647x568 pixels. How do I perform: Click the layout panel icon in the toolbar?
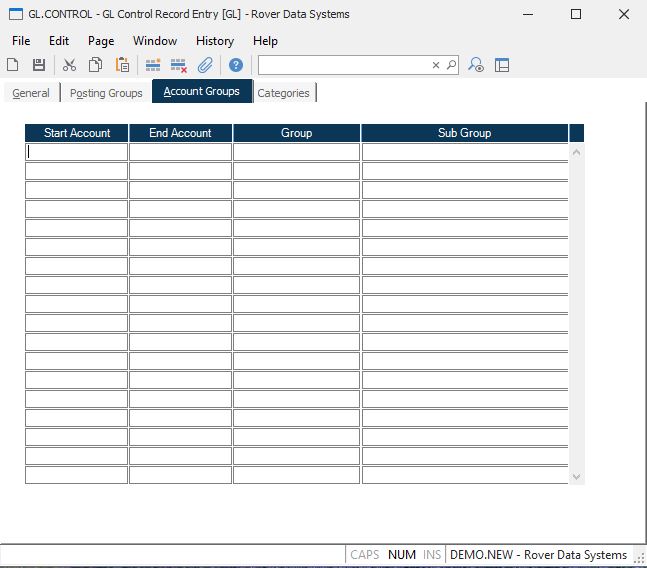pyautogui.click(x=502, y=65)
